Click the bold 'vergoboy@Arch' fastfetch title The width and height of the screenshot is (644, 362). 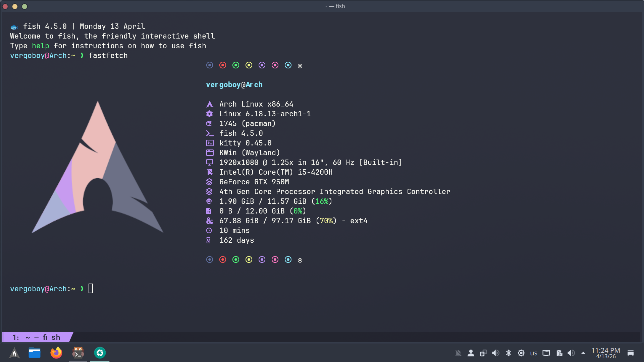pos(234,85)
